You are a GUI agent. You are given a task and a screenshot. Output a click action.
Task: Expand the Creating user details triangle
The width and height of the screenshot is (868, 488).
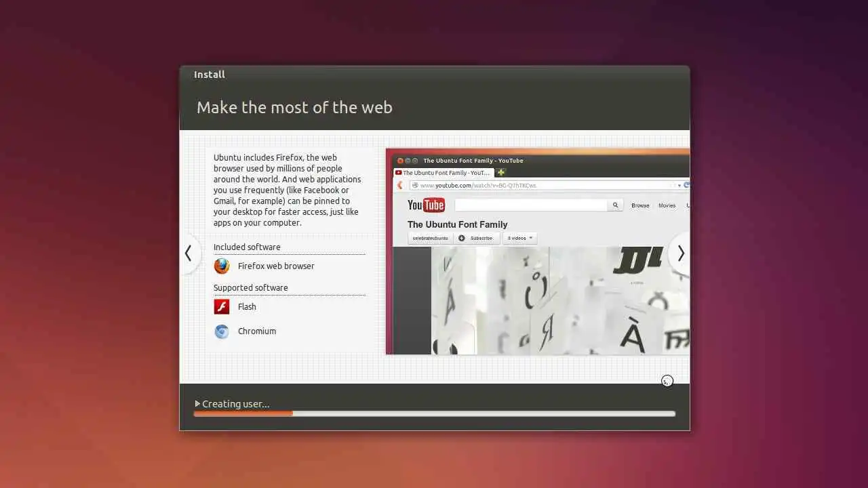point(197,403)
